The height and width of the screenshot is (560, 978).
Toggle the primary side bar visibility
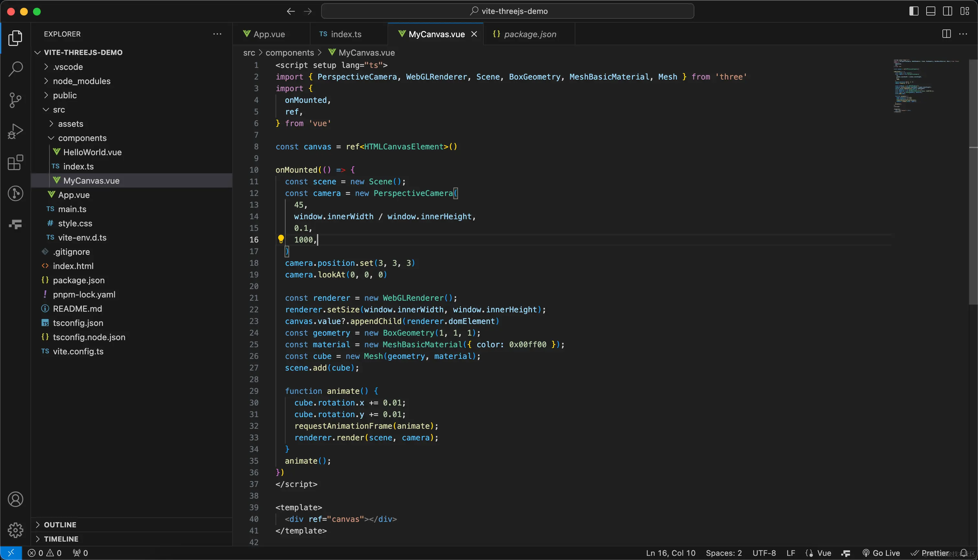pyautogui.click(x=914, y=11)
